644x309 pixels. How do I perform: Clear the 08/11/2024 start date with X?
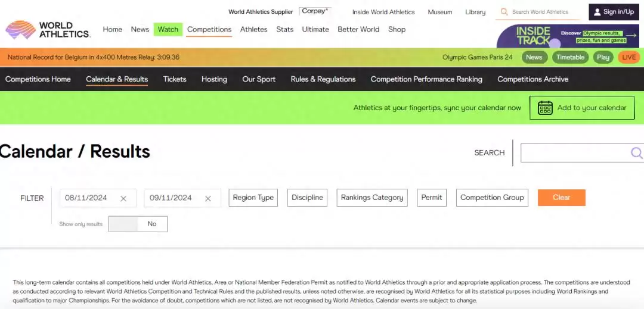tap(123, 198)
